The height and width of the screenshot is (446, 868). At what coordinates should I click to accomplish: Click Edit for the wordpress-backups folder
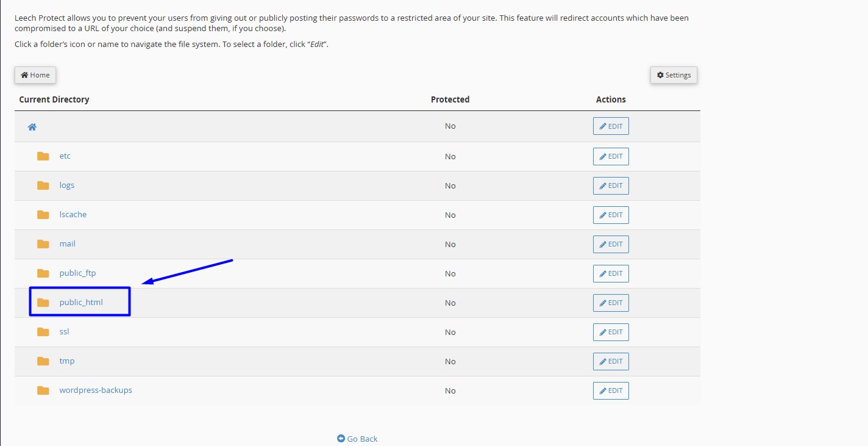point(611,390)
